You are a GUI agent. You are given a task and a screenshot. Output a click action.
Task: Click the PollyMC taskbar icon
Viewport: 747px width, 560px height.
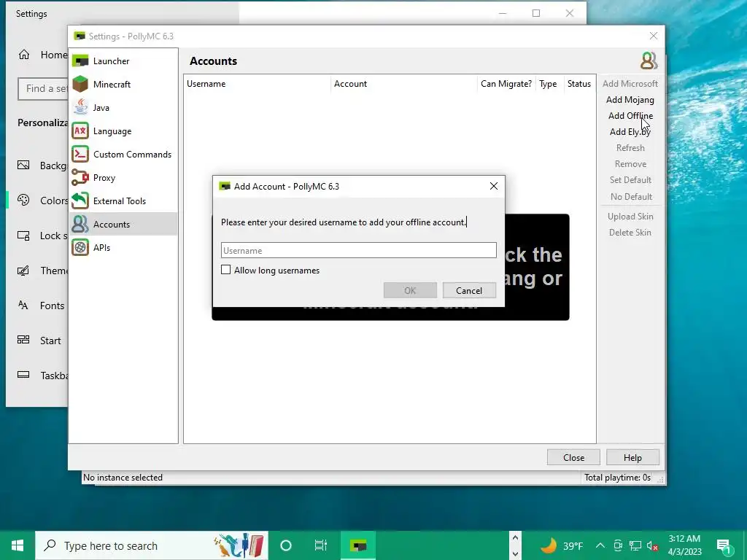pos(358,545)
